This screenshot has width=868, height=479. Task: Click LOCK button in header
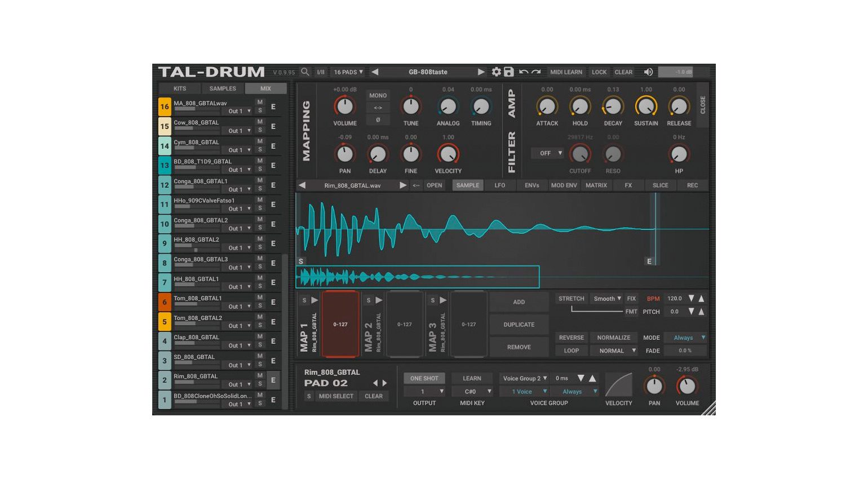[599, 72]
